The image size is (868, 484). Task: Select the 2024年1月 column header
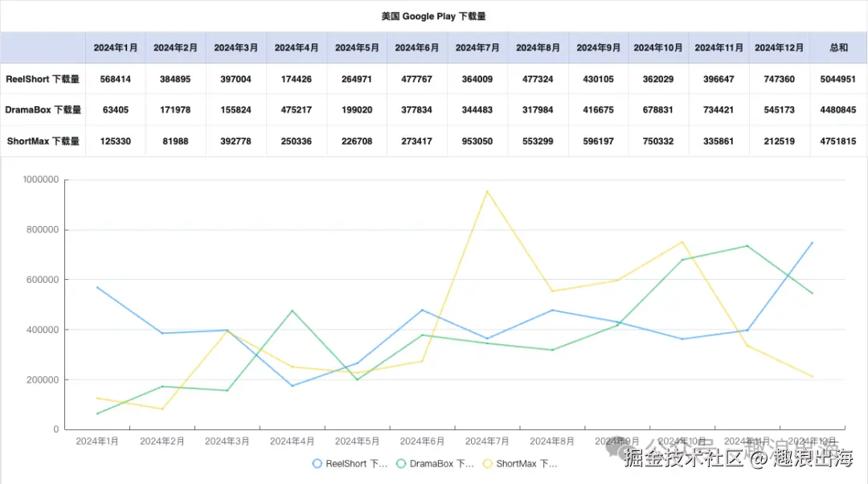[x=115, y=47]
